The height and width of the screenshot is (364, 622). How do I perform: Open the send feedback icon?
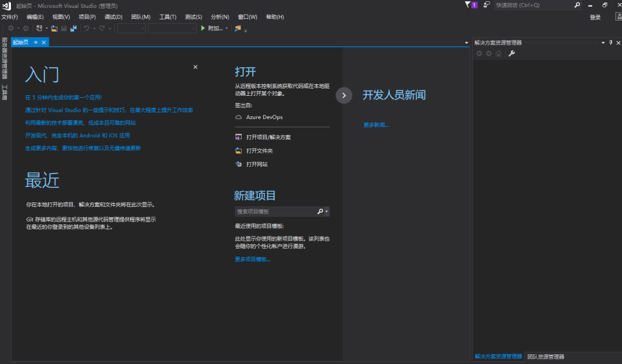tap(487, 5)
